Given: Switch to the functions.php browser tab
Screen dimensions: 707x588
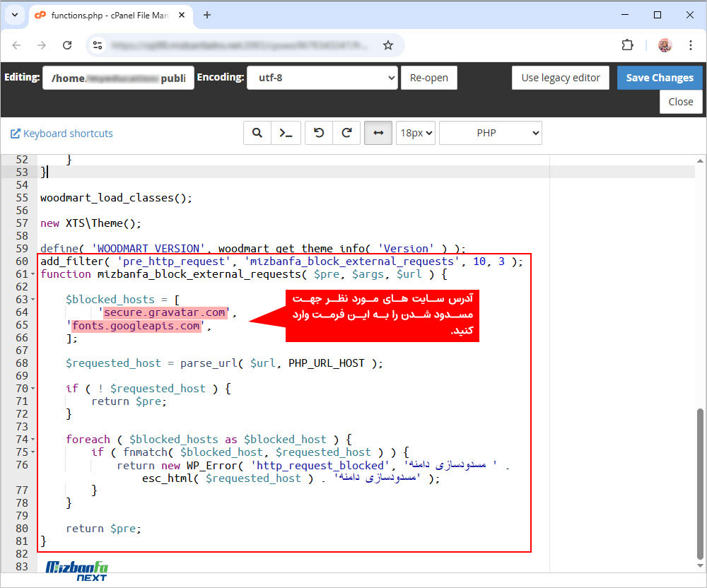Looking at the screenshot, I should tap(106, 15).
